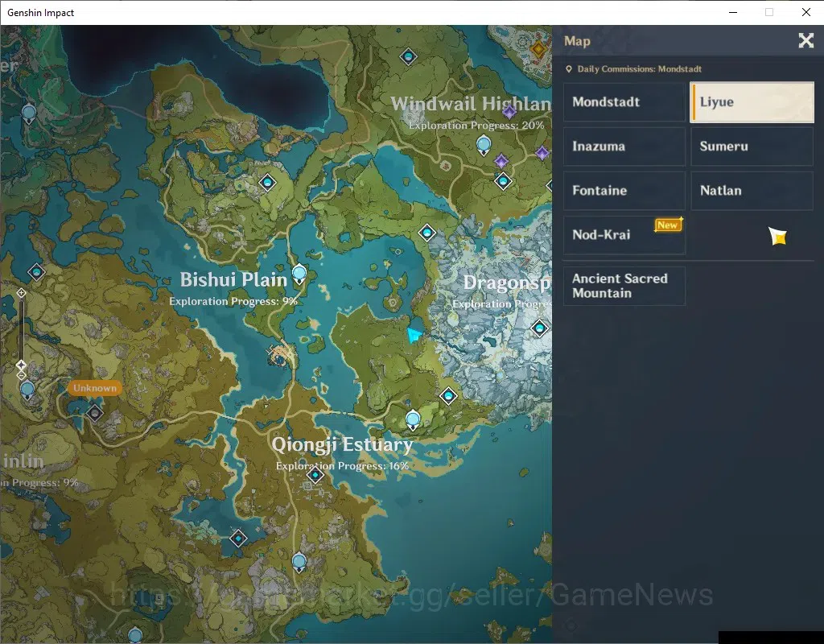Click the Statue of the Seven at Bishui Plain
Image resolution: width=824 pixels, height=644 pixels.
click(x=299, y=275)
